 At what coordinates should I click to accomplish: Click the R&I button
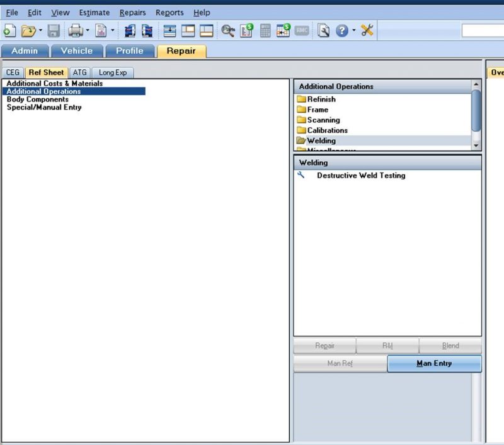pyautogui.click(x=387, y=346)
